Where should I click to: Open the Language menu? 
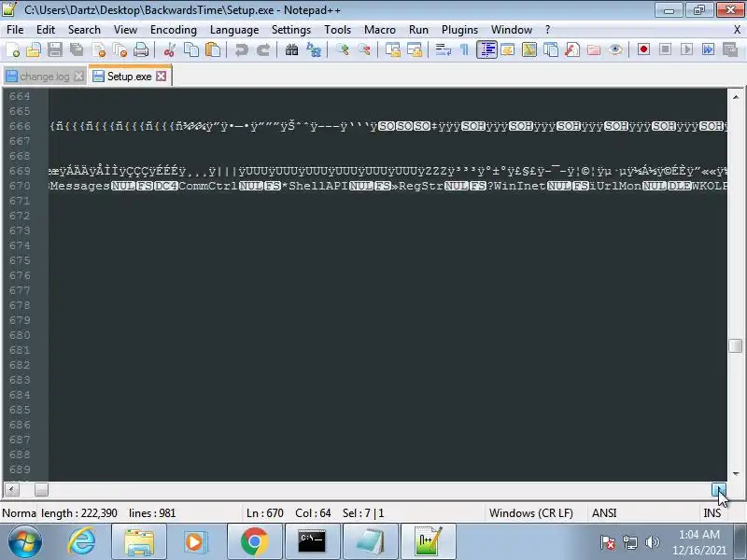point(234,30)
